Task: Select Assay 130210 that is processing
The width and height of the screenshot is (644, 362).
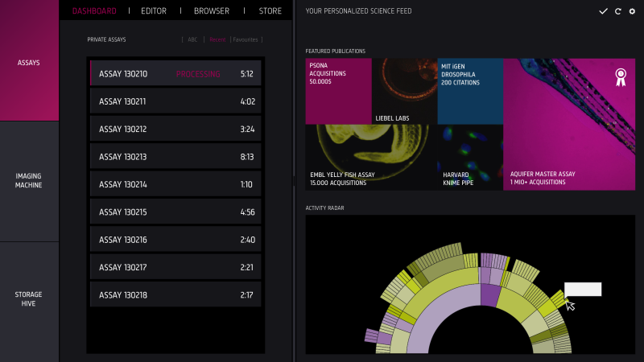Action: tap(175, 74)
